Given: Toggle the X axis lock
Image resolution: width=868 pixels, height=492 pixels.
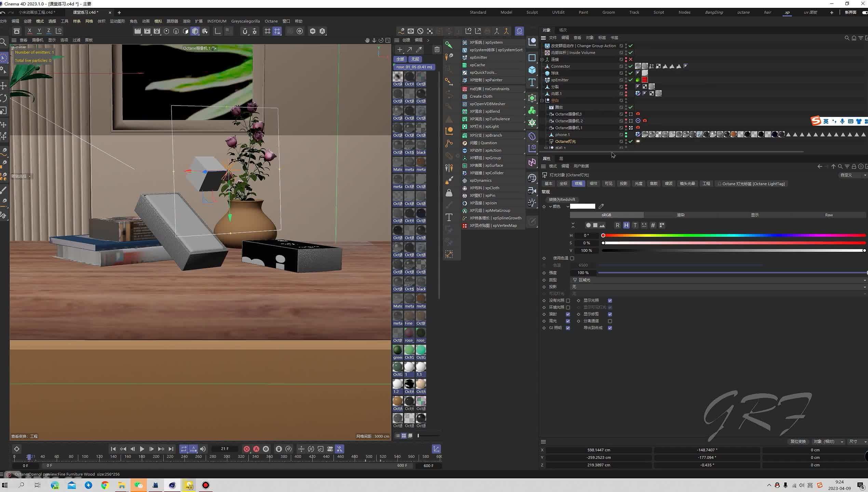Looking at the screenshot, I should (x=30, y=31).
